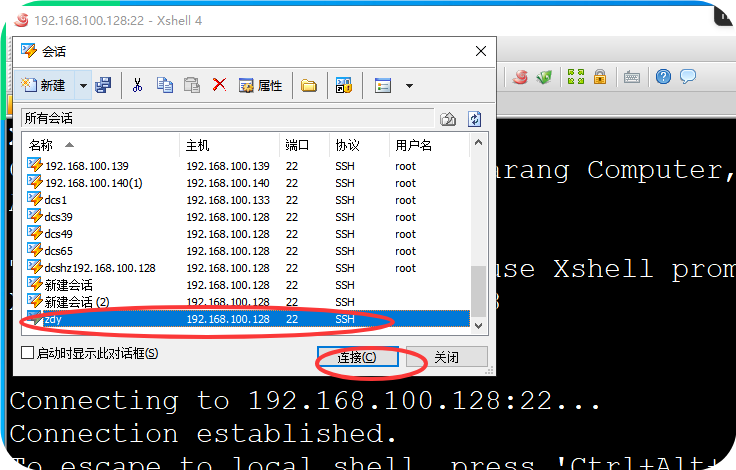The image size is (736, 470).
Task: Close the Sessions dialog with X
Action: pos(481,51)
